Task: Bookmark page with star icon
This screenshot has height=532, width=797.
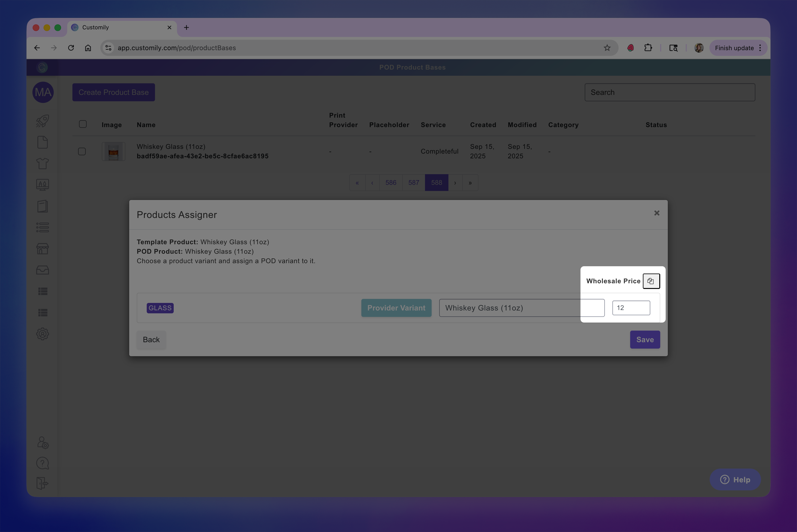Action: click(607, 48)
